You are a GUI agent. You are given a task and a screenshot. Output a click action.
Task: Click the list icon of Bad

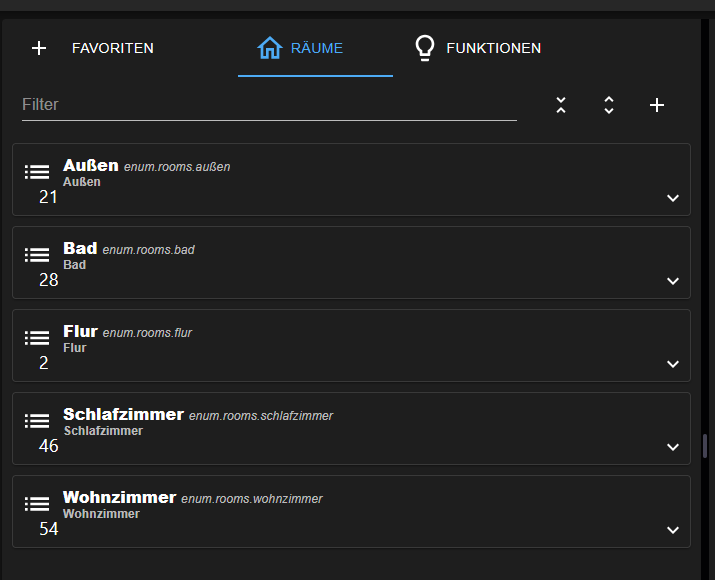pyautogui.click(x=37, y=255)
